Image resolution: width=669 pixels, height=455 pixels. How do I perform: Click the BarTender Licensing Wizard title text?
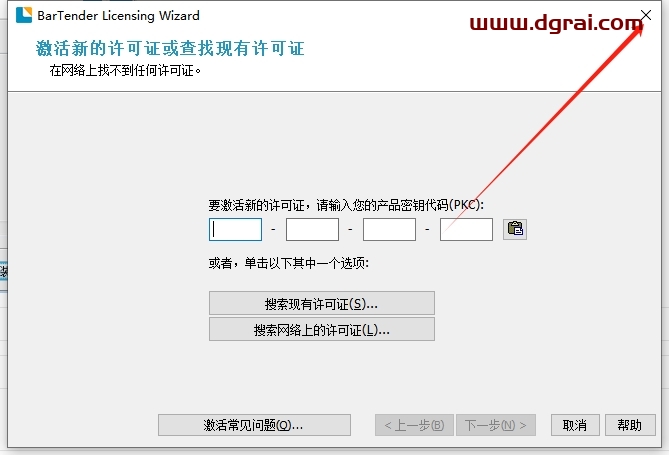[118, 16]
